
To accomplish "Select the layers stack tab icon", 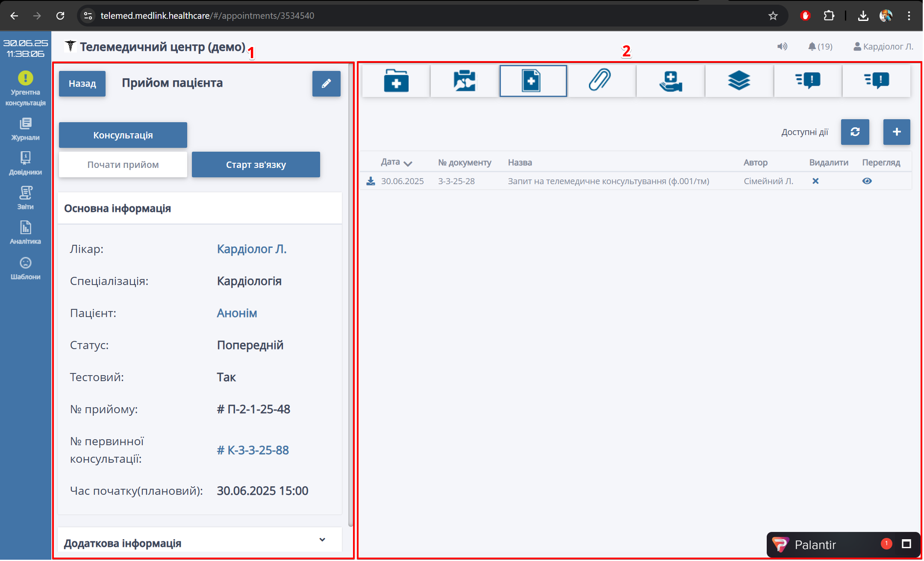I will (x=739, y=81).
